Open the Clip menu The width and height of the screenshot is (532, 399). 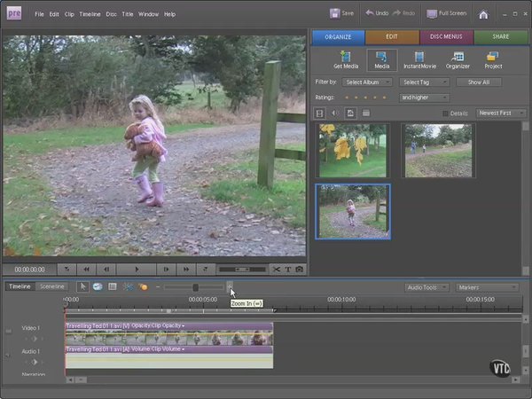(x=70, y=14)
